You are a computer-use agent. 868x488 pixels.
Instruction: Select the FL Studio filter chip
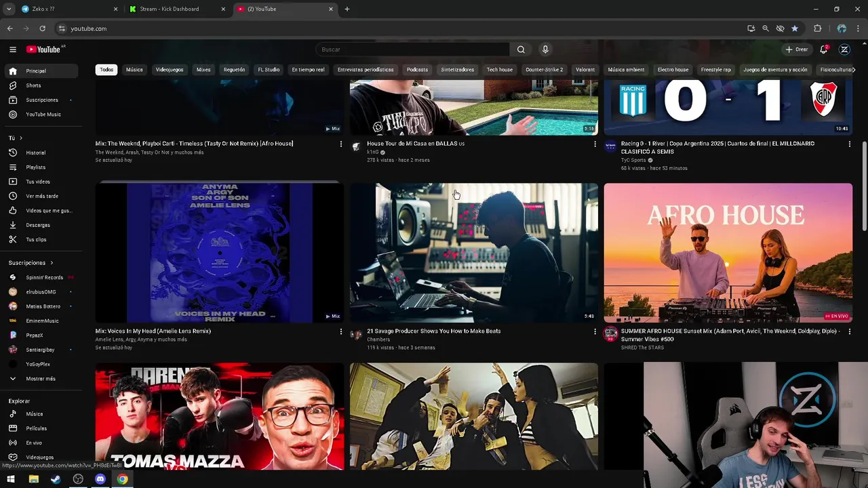[269, 70]
